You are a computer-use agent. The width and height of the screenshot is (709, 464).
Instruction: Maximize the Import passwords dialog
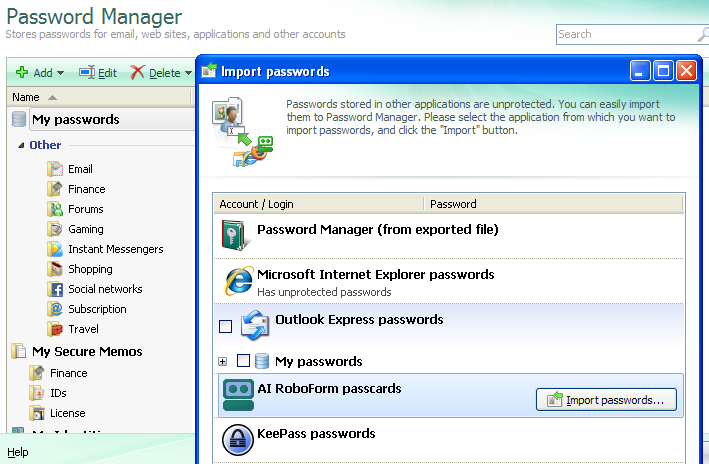[x=663, y=71]
